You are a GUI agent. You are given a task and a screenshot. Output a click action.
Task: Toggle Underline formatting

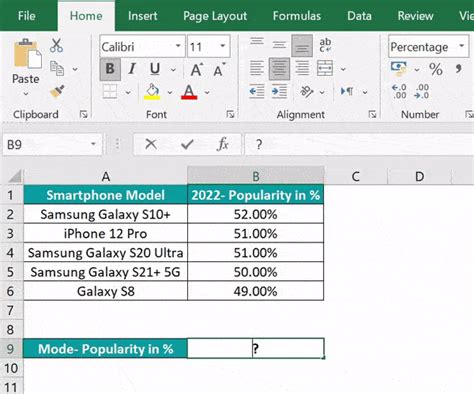pos(155,69)
